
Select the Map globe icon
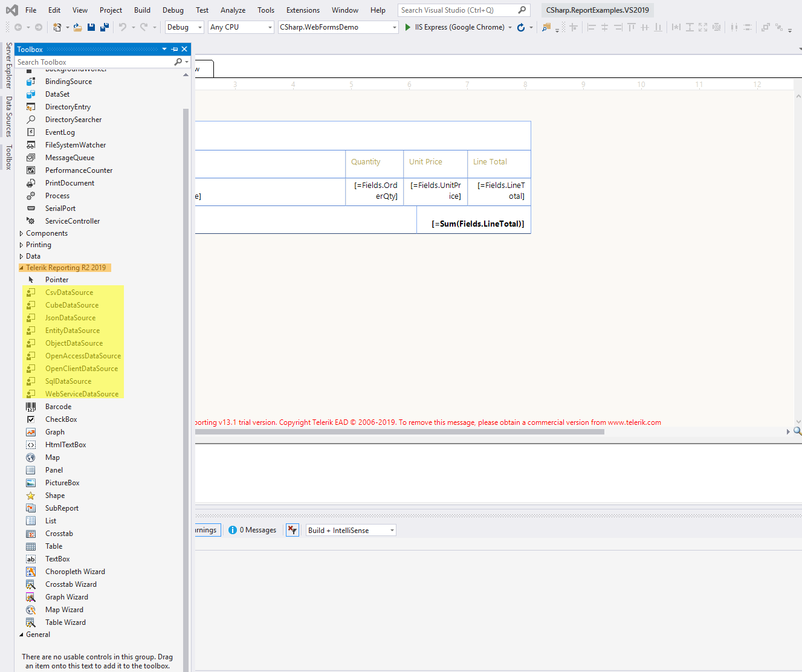[x=31, y=457]
